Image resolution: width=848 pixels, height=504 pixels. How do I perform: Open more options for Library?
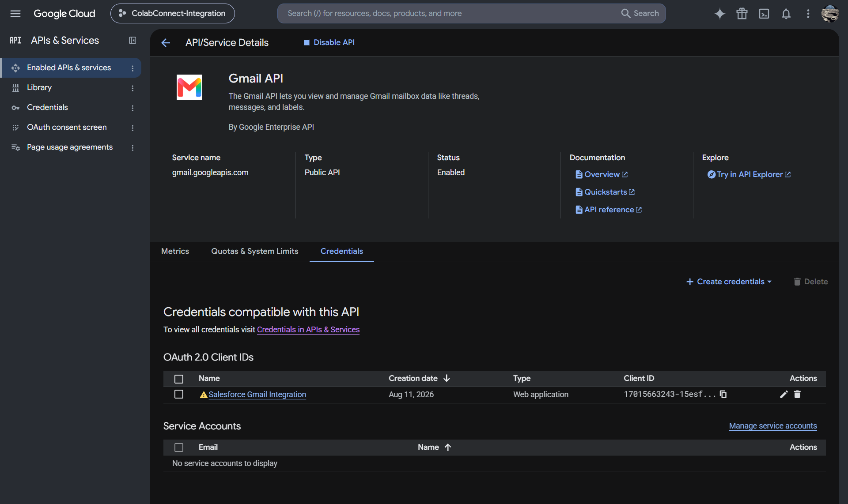pos(132,88)
